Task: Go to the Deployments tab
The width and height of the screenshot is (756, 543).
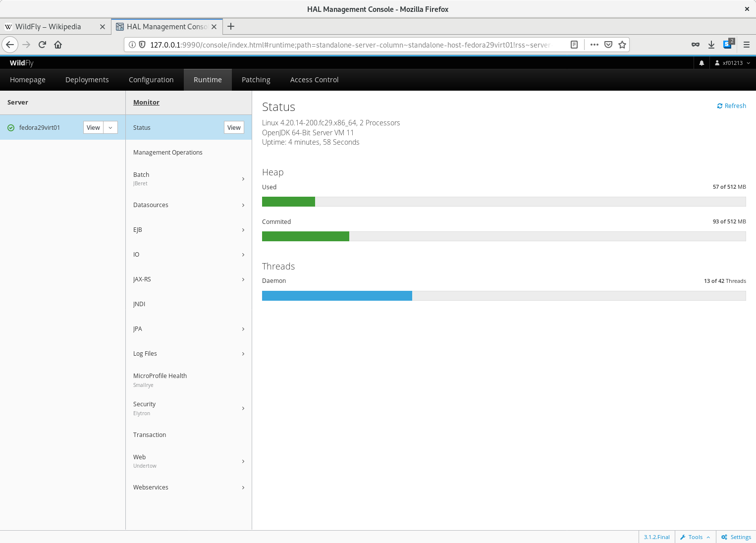Action: (x=87, y=80)
